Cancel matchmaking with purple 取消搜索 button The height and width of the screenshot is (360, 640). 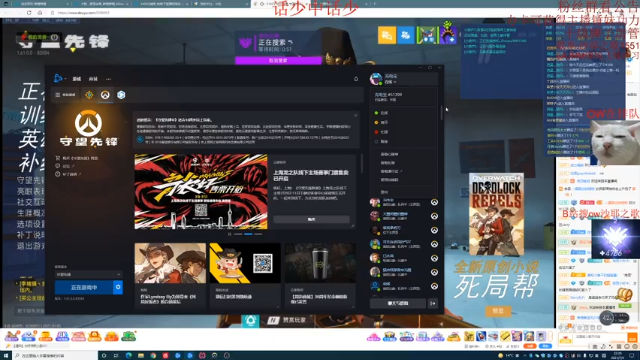tap(278, 60)
